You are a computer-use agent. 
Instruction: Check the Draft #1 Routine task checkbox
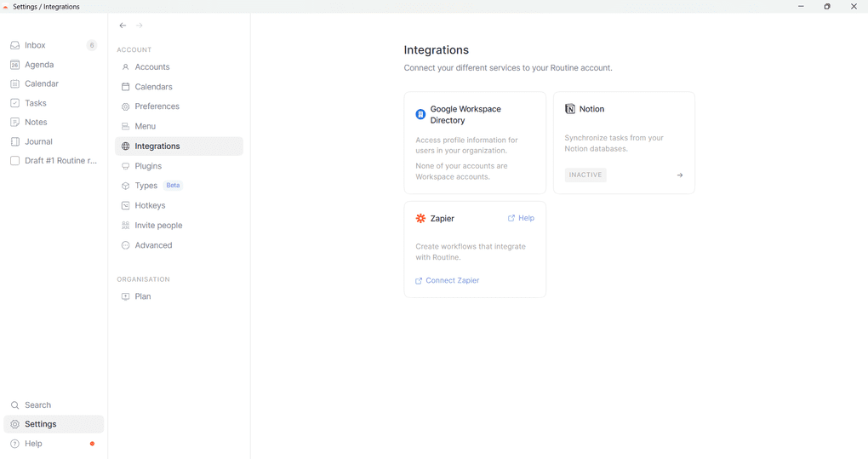(15, 161)
